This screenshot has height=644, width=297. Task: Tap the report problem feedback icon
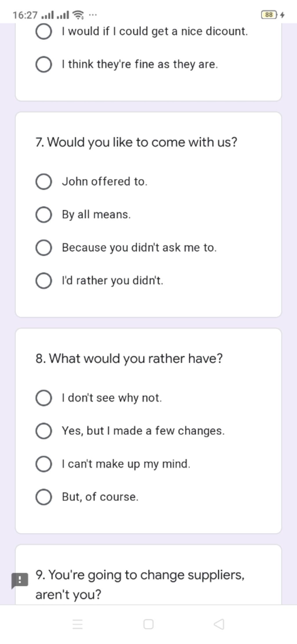19,580
